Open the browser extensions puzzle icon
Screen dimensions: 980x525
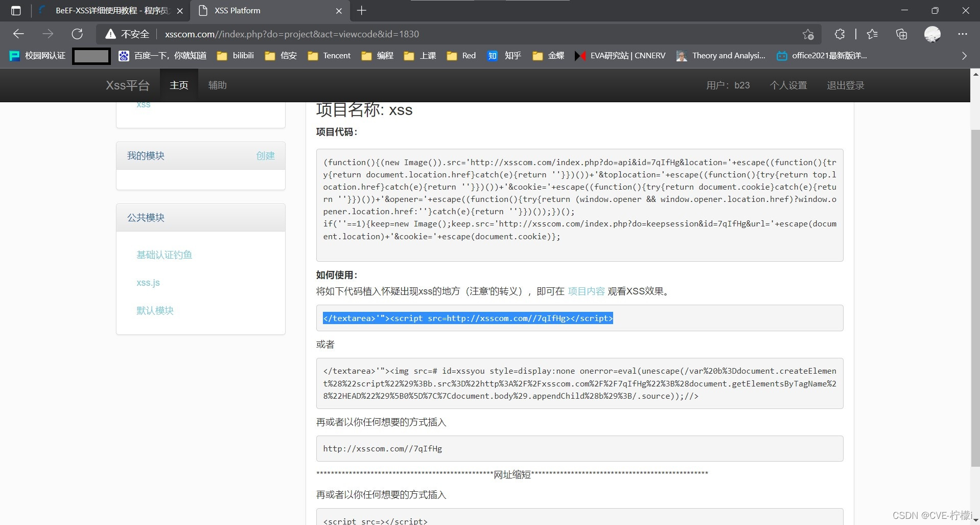coord(839,34)
